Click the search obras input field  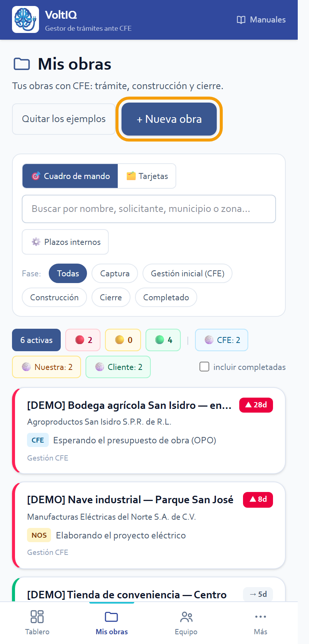coord(149,209)
